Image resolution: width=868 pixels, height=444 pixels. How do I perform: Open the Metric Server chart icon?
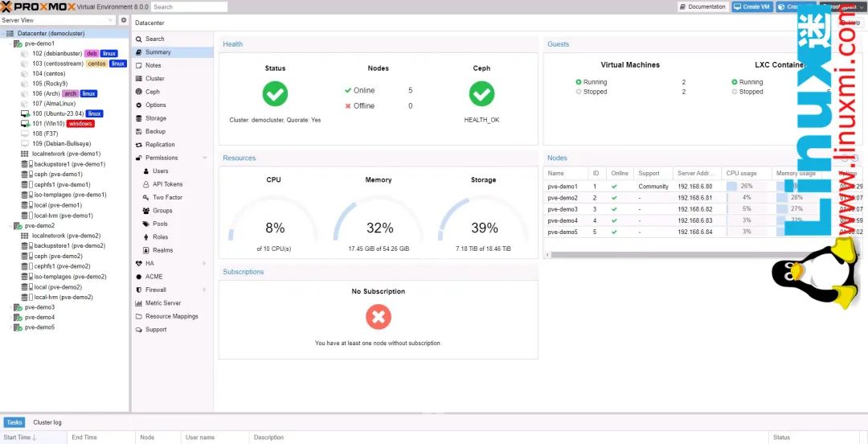(x=139, y=302)
